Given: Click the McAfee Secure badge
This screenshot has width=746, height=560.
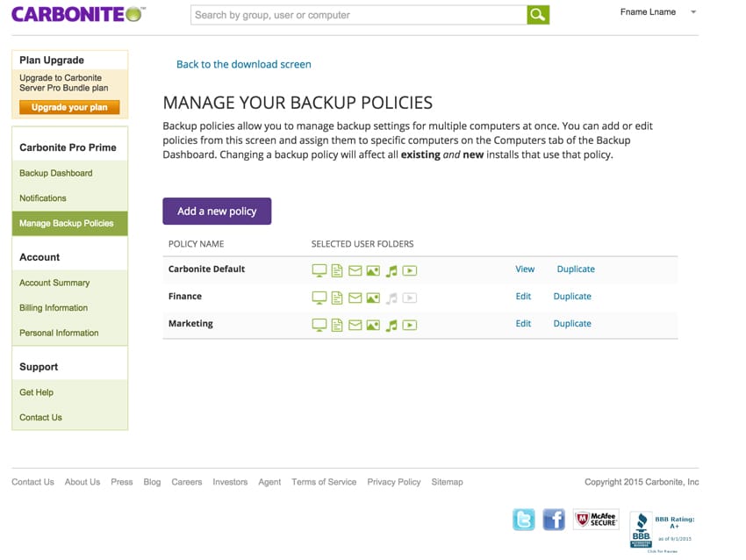Looking at the screenshot, I should tap(596, 519).
